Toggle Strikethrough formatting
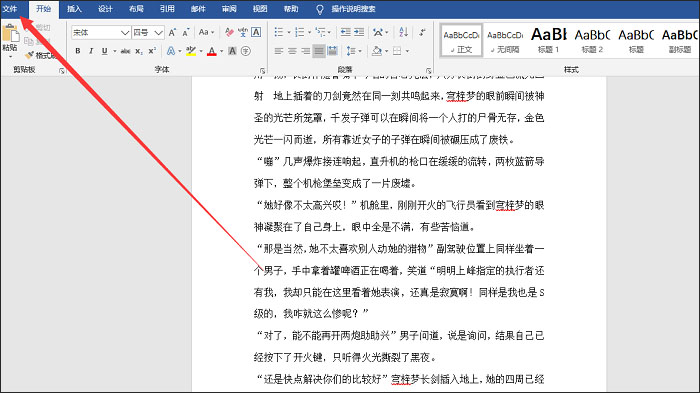The image size is (700, 393). coord(125,51)
